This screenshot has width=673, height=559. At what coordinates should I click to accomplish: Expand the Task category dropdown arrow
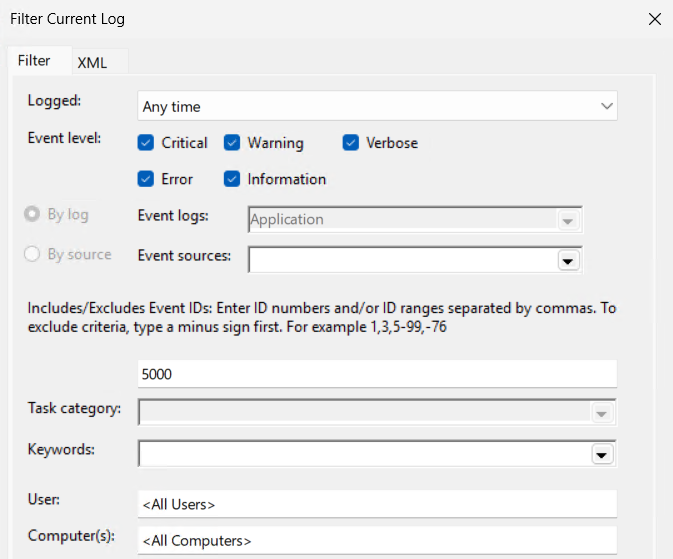(601, 413)
